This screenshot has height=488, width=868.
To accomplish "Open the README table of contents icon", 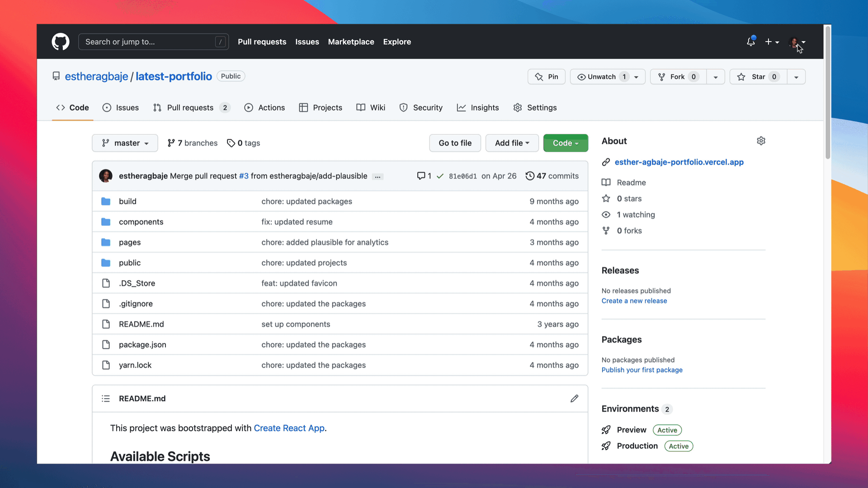I will pos(106,399).
